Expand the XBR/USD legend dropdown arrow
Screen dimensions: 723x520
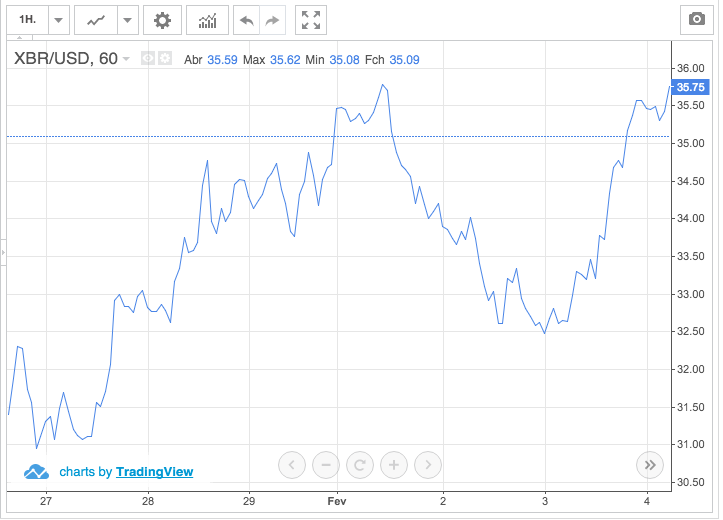coord(127,60)
